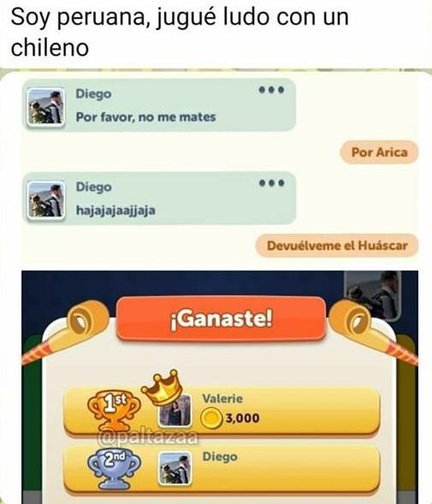Click the ¡Ganaste! orange banner
Viewport: 432px width, 504px height.
tap(222, 318)
